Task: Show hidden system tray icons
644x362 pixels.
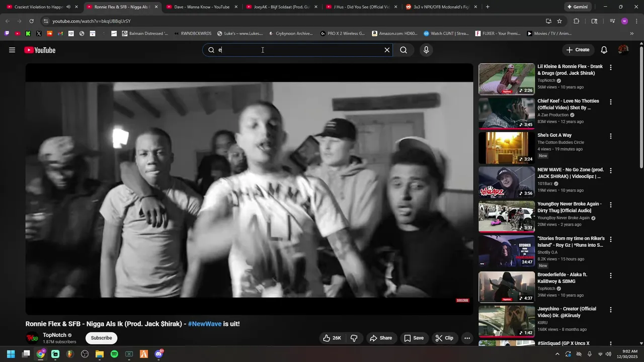Action: [558, 354]
